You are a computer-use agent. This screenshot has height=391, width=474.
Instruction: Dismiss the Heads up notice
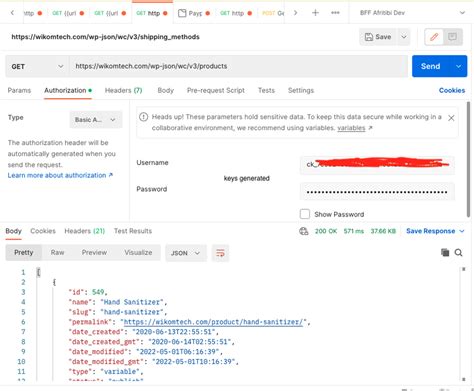point(451,118)
